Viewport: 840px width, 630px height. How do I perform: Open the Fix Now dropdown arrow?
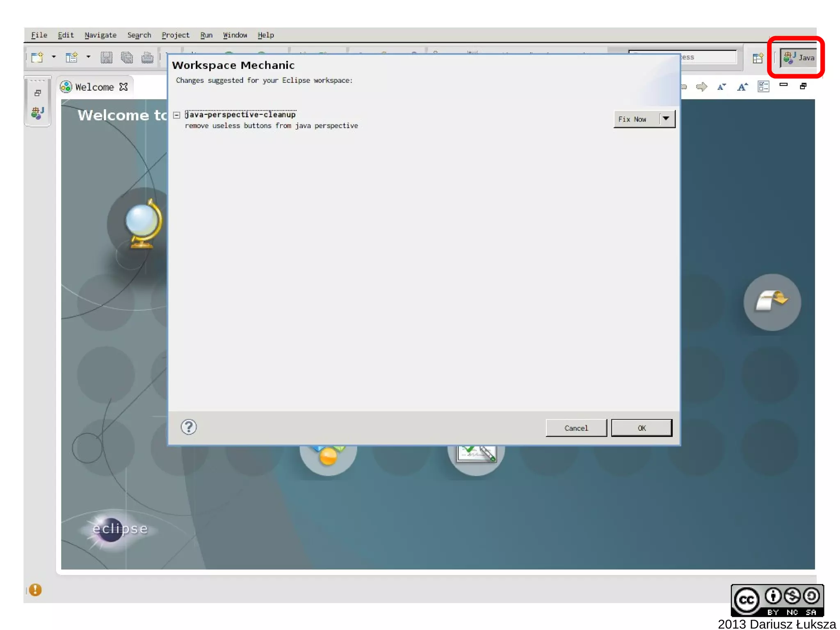666,119
